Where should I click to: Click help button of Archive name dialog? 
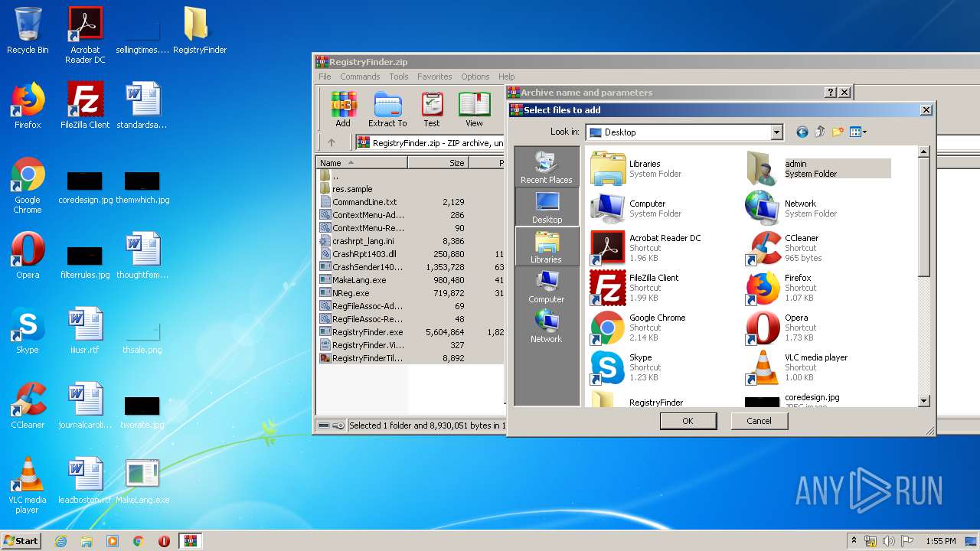pos(831,93)
